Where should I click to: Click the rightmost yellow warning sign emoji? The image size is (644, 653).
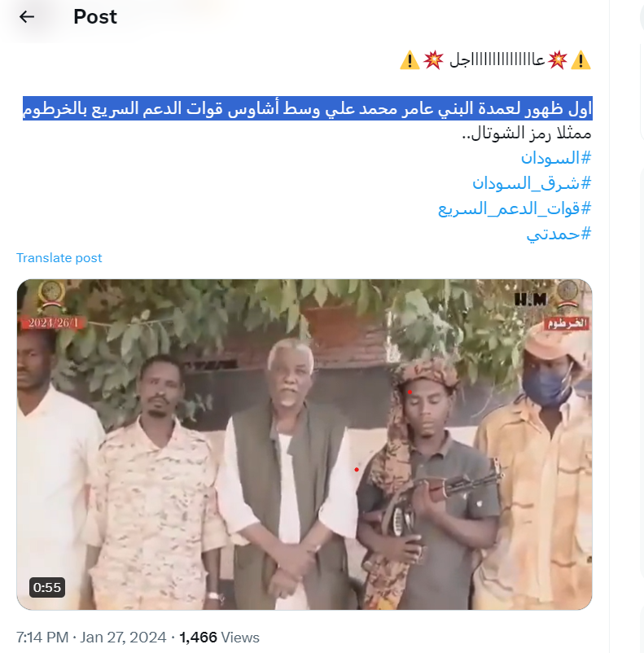pyautogui.click(x=580, y=60)
